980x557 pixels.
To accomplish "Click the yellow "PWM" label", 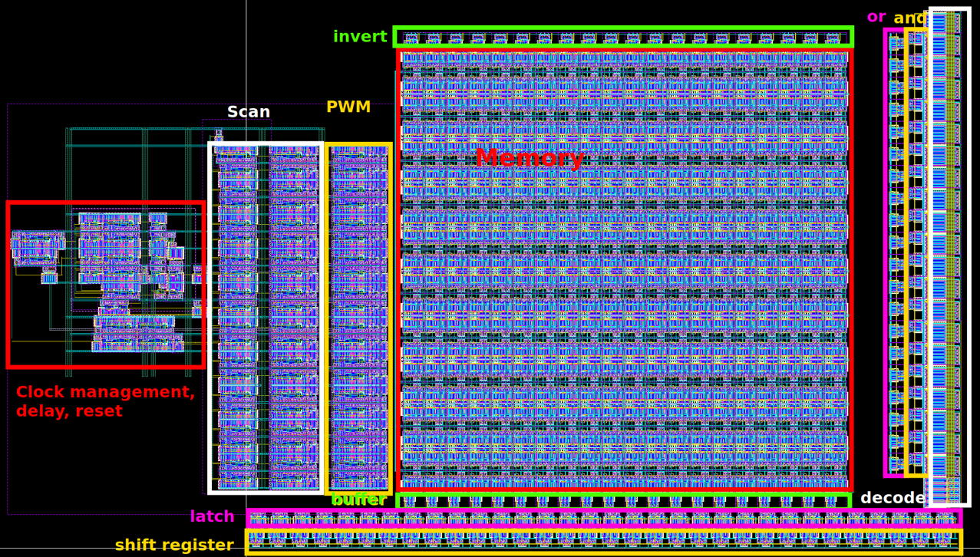I will [348, 107].
